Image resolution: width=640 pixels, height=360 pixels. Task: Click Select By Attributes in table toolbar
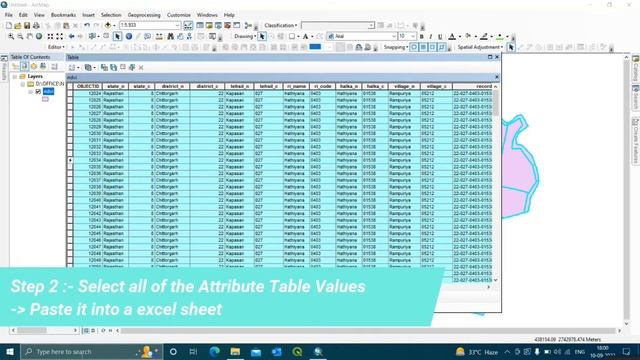[x=104, y=67]
